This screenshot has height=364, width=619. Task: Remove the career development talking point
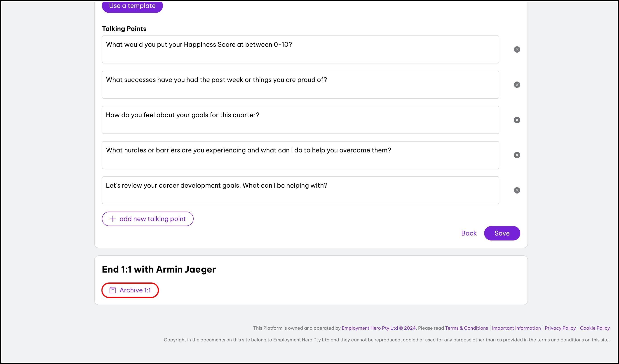517,190
